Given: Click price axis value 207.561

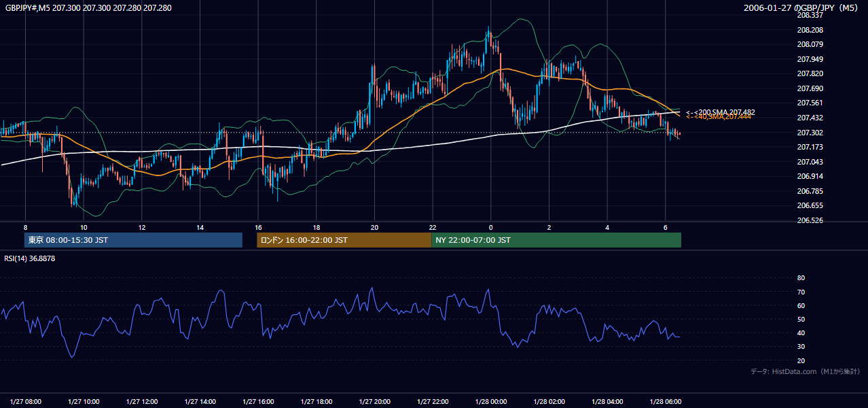Looking at the screenshot, I should [x=810, y=103].
